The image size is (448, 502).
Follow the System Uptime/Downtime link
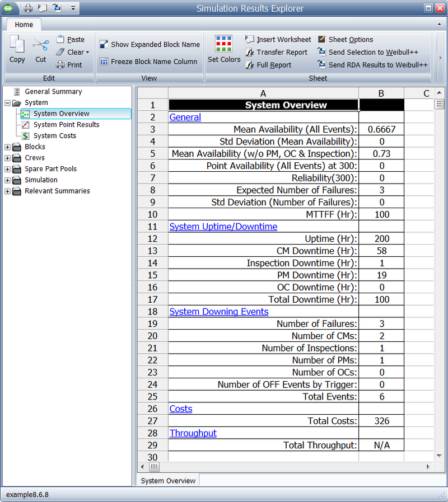pyautogui.click(x=223, y=227)
